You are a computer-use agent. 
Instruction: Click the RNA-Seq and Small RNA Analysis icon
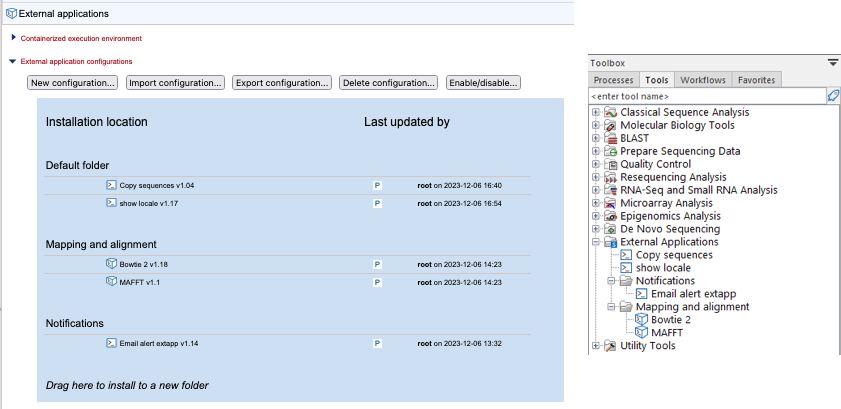pos(610,190)
